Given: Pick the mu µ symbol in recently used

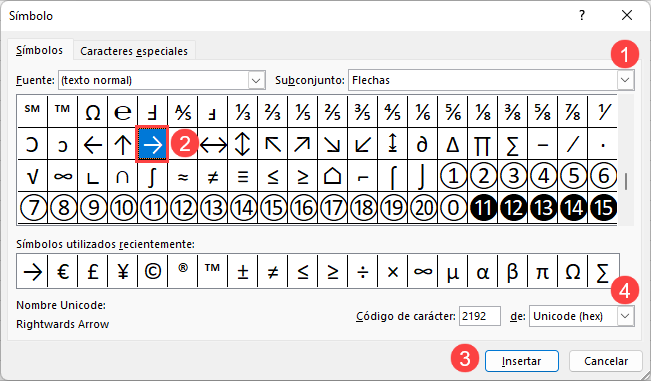Looking at the screenshot, I should (x=453, y=271).
